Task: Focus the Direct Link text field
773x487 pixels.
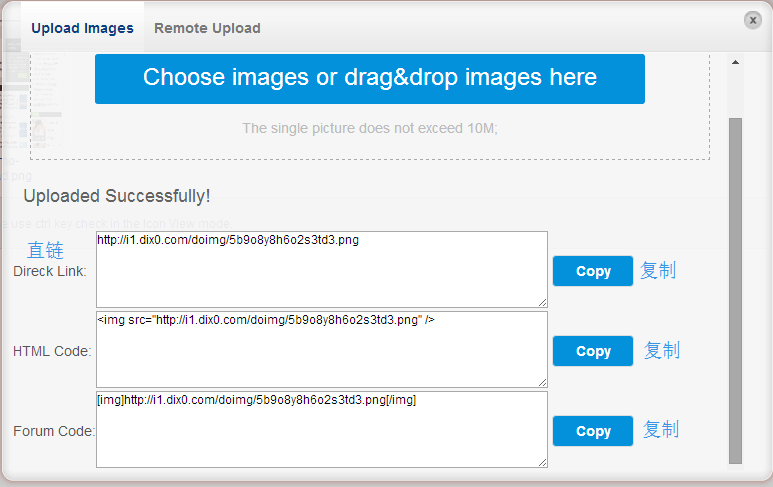Action: pos(322,270)
